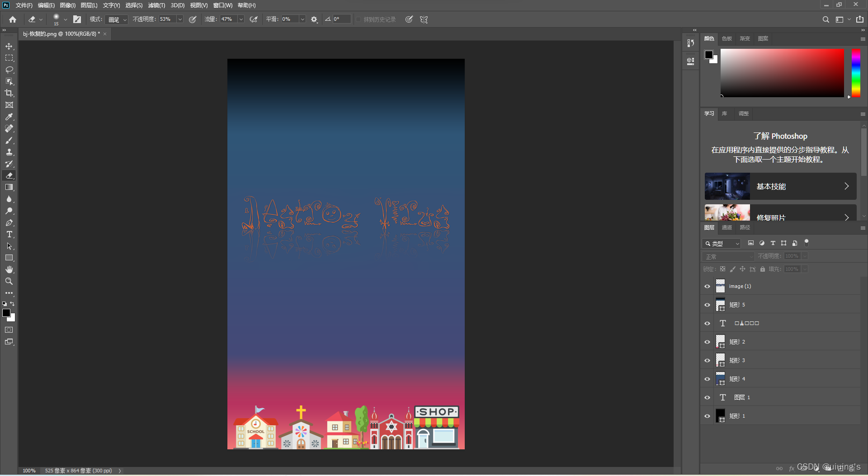Swap foreground and background colors
Screen dimensions: 868x476
point(13,304)
